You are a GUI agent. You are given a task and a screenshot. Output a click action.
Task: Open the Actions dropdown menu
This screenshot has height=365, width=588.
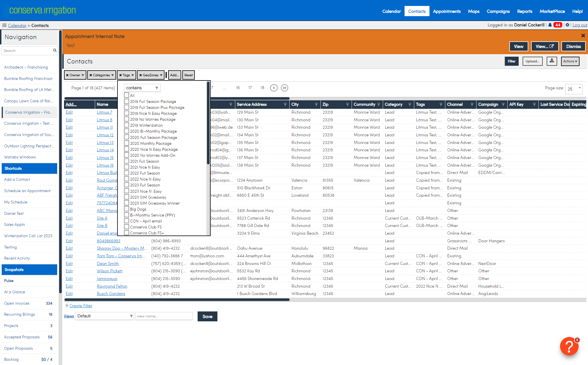(x=570, y=61)
